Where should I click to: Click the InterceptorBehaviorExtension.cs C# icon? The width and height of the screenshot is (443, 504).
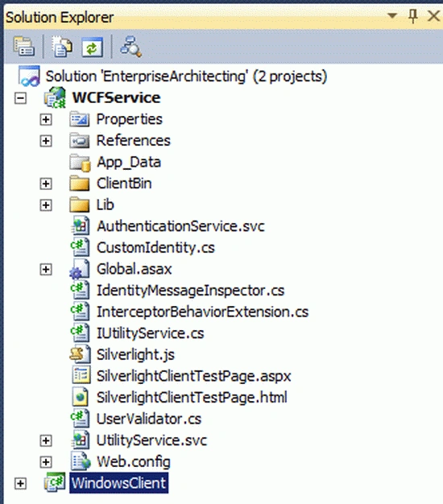point(80,312)
